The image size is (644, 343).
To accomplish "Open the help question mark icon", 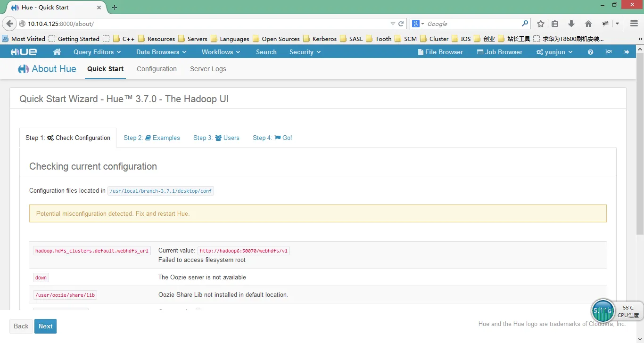I will coord(590,52).
